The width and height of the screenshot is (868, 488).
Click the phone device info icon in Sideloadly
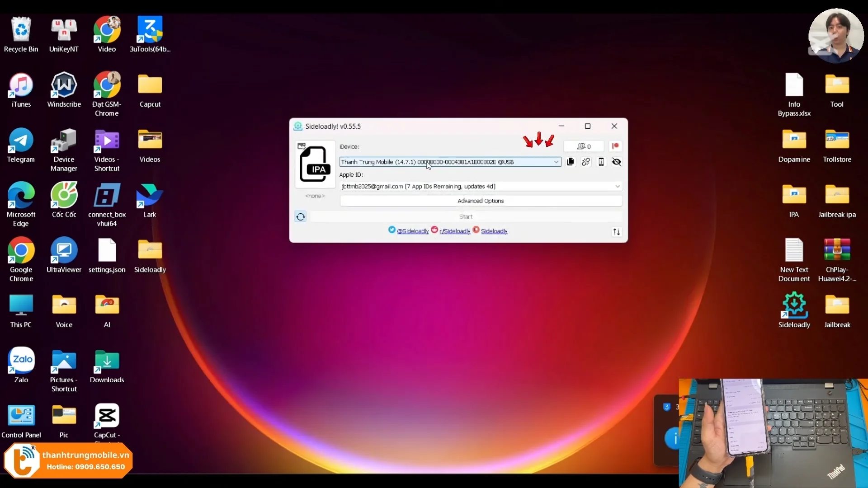coord(601,162)
